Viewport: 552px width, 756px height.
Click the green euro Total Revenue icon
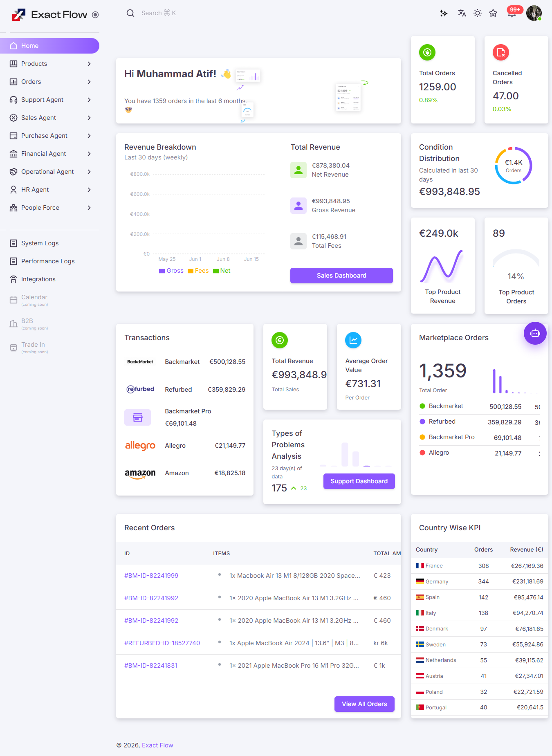[x=280, y=340]
